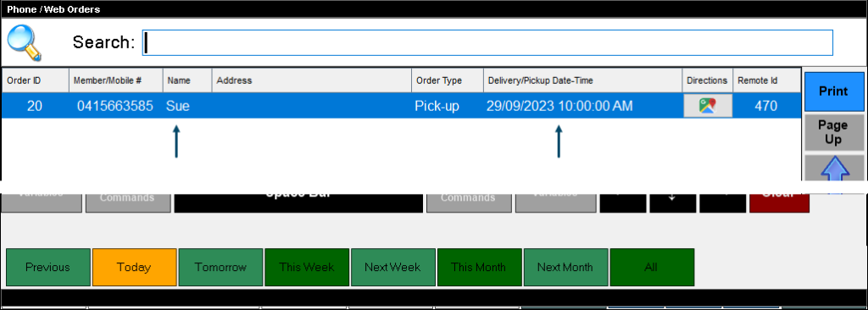The height and width of the screenshot is (310, 868).
Task: Select order 20 row for Sue
Action: [x=401, y=106]
